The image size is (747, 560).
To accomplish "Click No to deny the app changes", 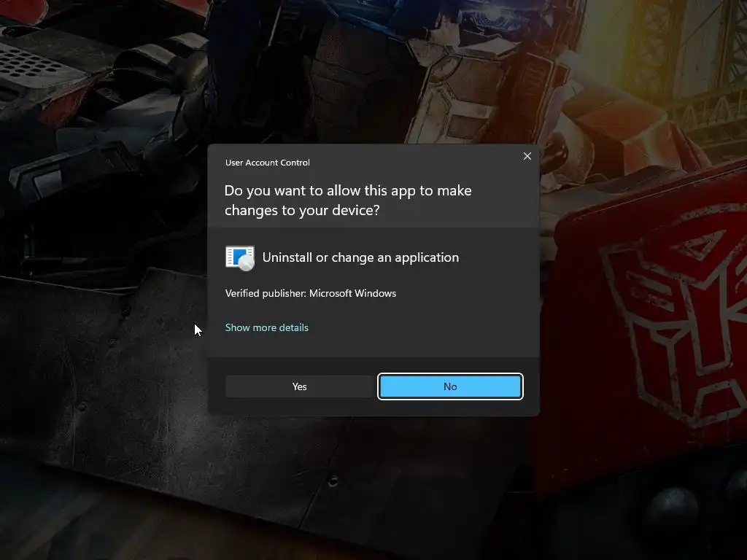I will coord(450,386).
